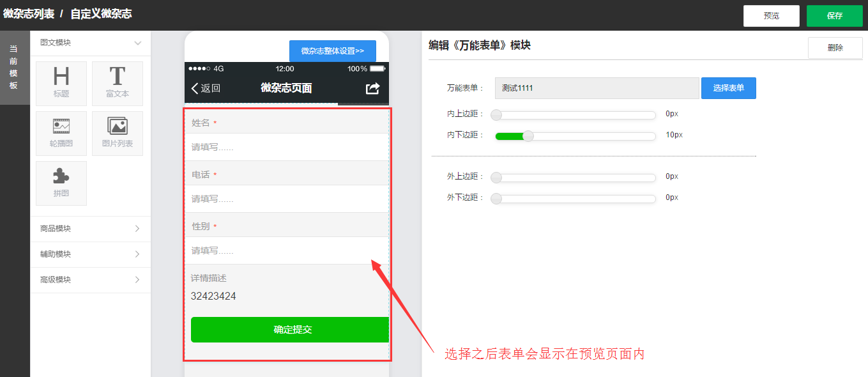
Task: Select the 标题 heading module icon
Action: click(x=61, y=83)
